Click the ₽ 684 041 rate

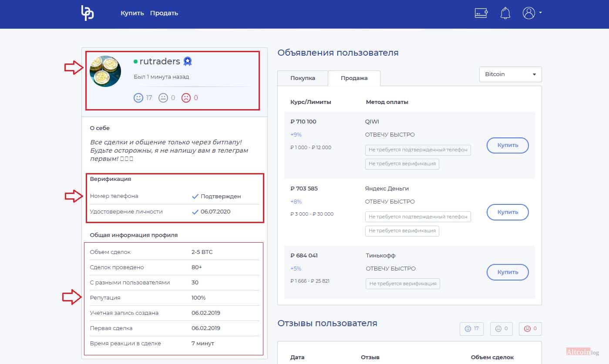[304, 256]
